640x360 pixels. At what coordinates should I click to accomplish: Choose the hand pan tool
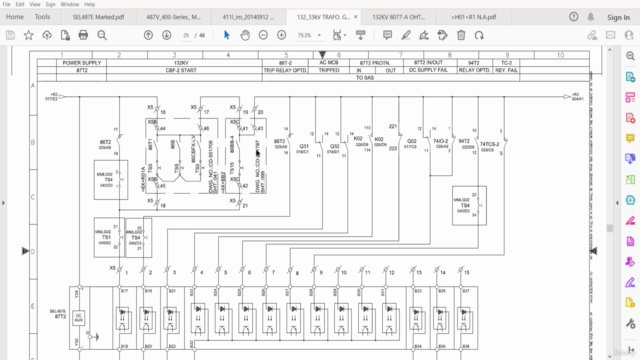245,35
